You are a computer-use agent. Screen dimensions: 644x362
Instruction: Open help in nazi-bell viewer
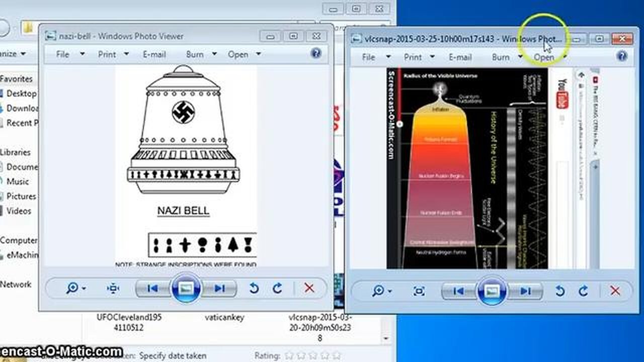316,53
